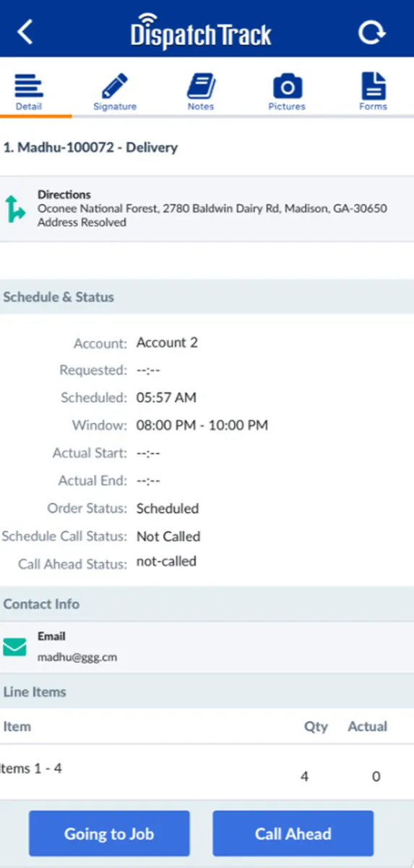Switch to the Signature tab label

pos(115,106)
